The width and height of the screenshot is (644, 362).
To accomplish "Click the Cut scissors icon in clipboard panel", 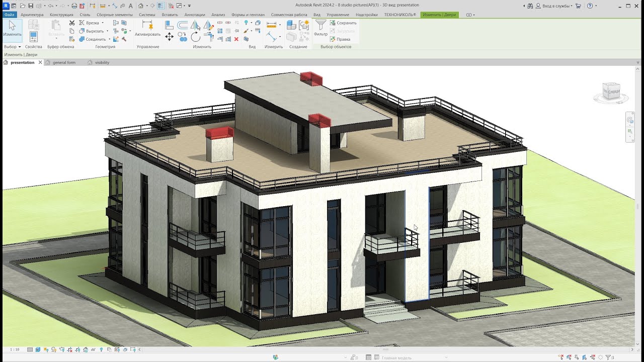I will tap(72, 23).
